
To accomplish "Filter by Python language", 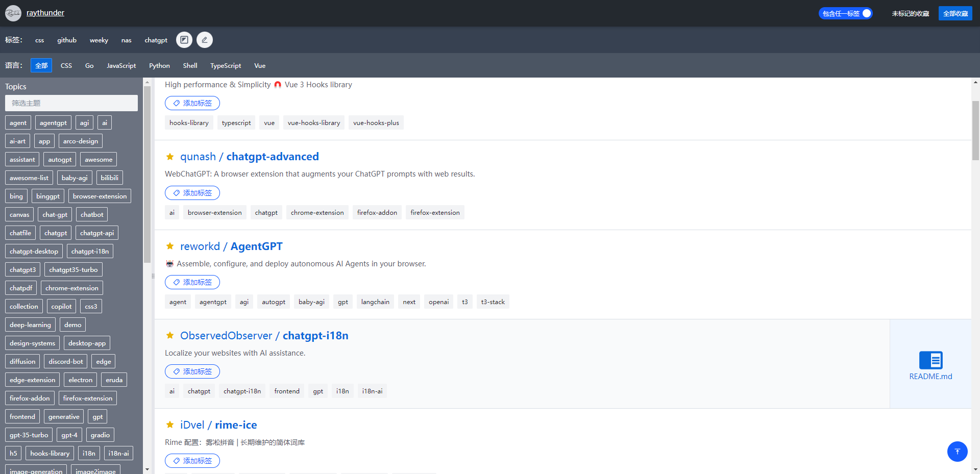I will coord(159,65).
